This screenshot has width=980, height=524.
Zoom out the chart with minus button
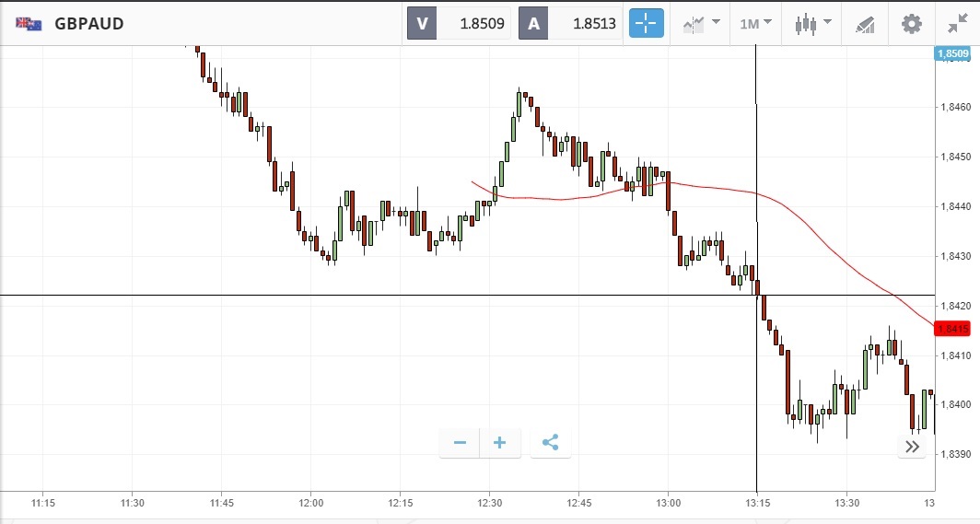460,443
